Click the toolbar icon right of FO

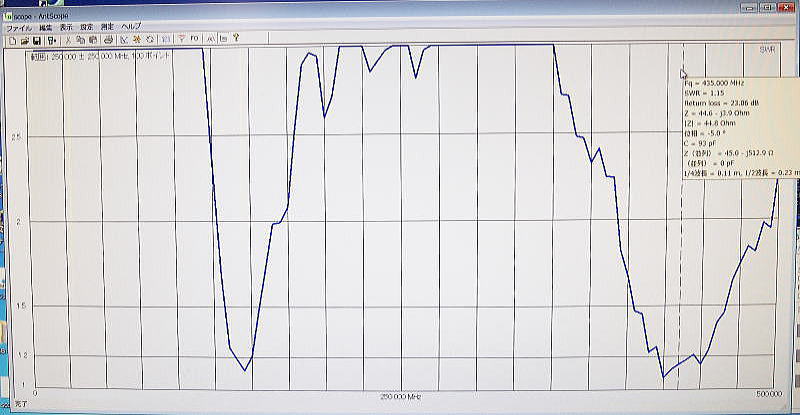pos(210,38)
